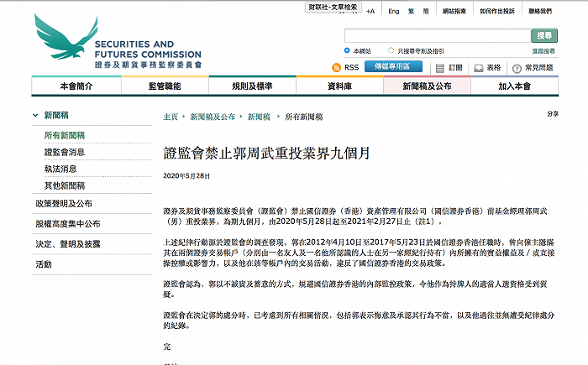This screenshot has height=365, width=588.
Task: Click the 常見問題 question mark icon
Action: tap(515, 67)
